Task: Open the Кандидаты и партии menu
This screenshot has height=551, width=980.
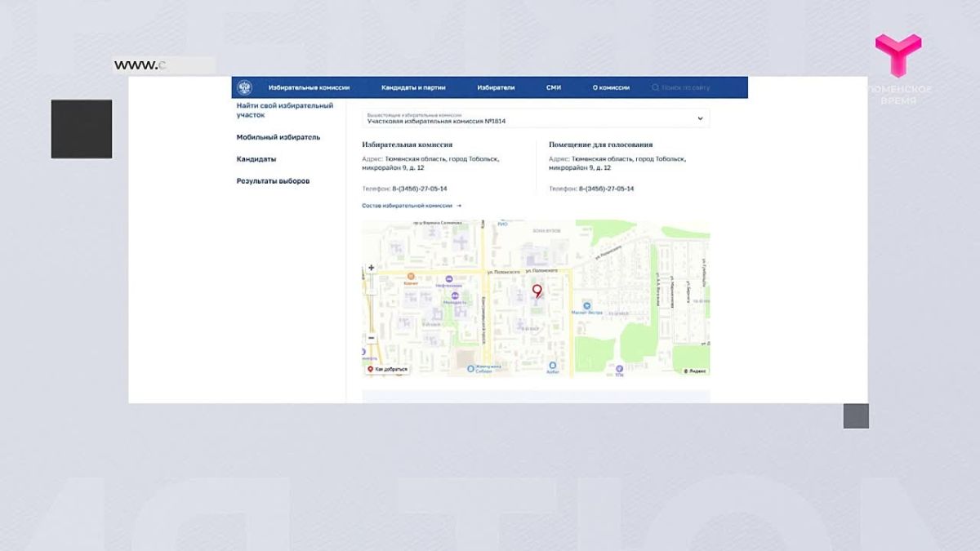Action: [413, 87]
